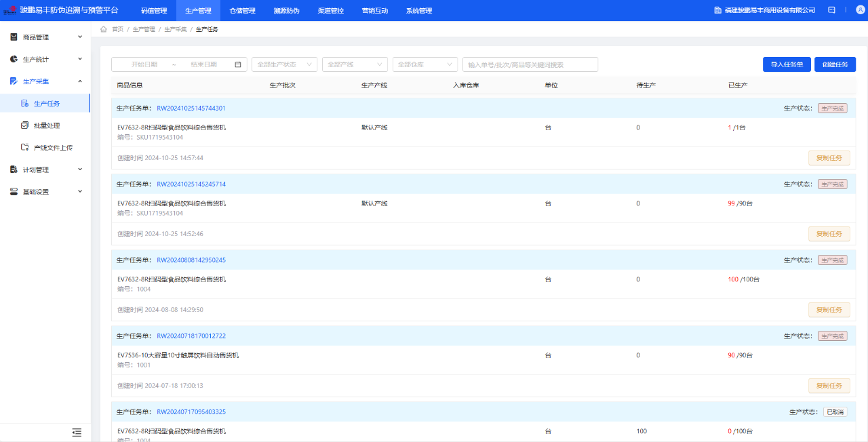868x442 pixels.
Task: Open the 全部生产状态 dropdown
Action: point(284,64)
